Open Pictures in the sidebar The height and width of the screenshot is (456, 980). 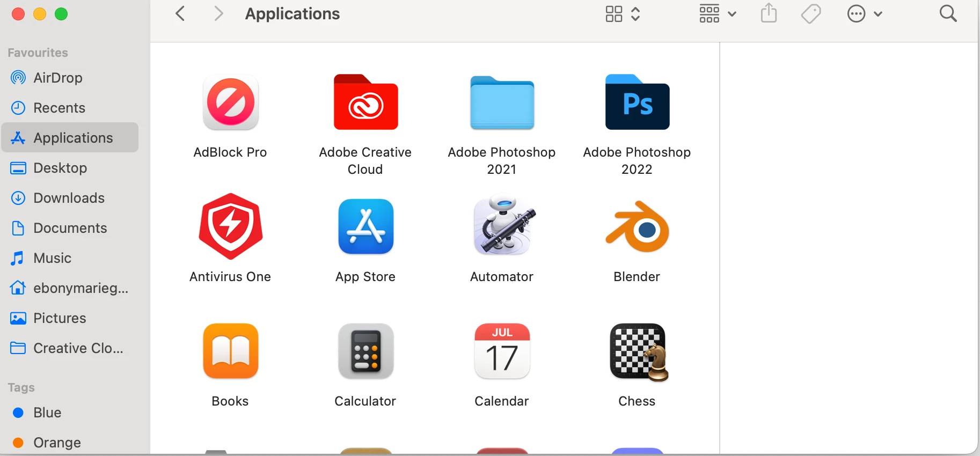coord(70,318)
